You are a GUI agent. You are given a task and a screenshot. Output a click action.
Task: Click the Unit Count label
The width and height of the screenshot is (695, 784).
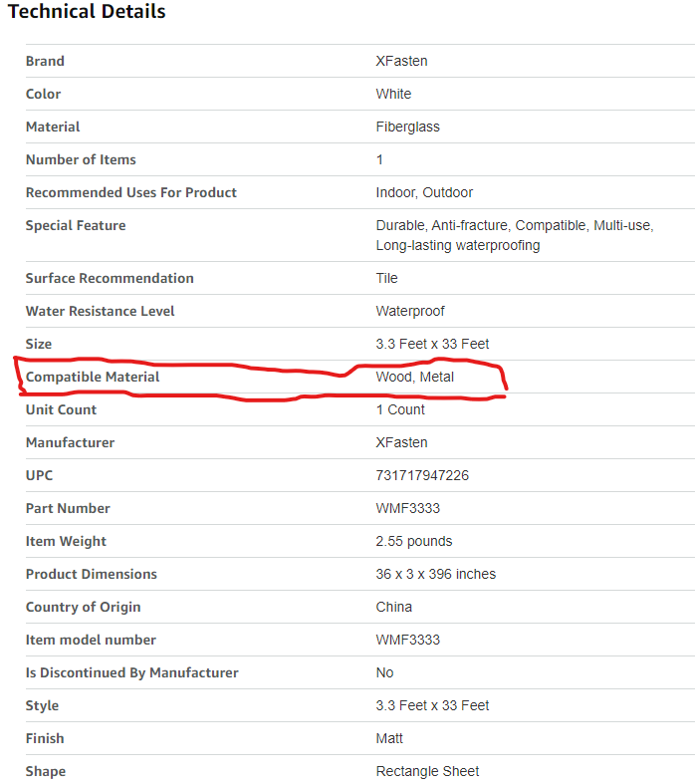click(62, 409)
